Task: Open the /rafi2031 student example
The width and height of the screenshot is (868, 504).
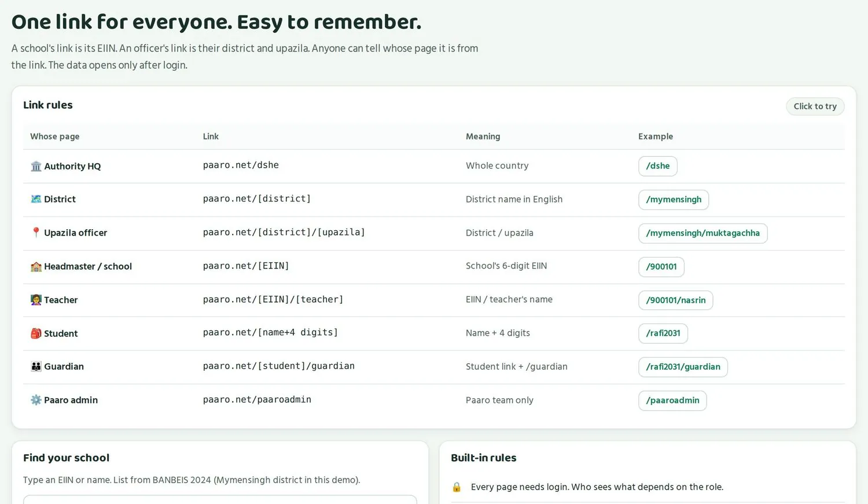Action: click(663, 333)
